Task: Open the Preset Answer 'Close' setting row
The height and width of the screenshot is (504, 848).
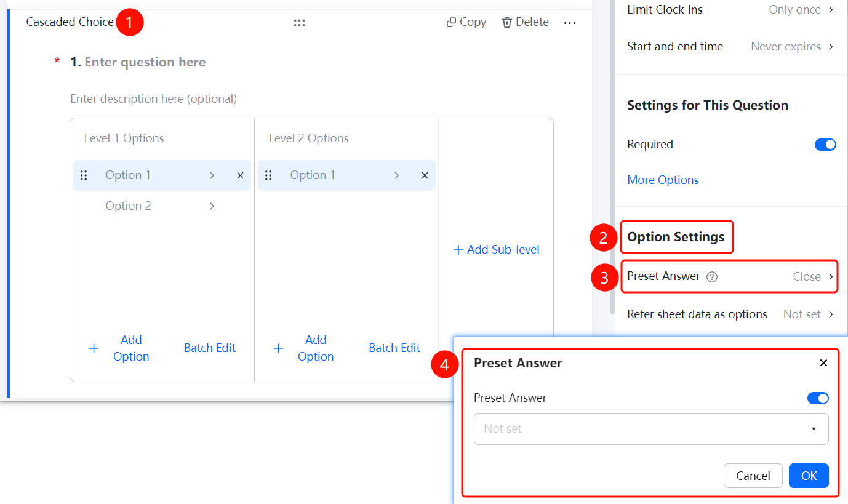Action: 731,276
